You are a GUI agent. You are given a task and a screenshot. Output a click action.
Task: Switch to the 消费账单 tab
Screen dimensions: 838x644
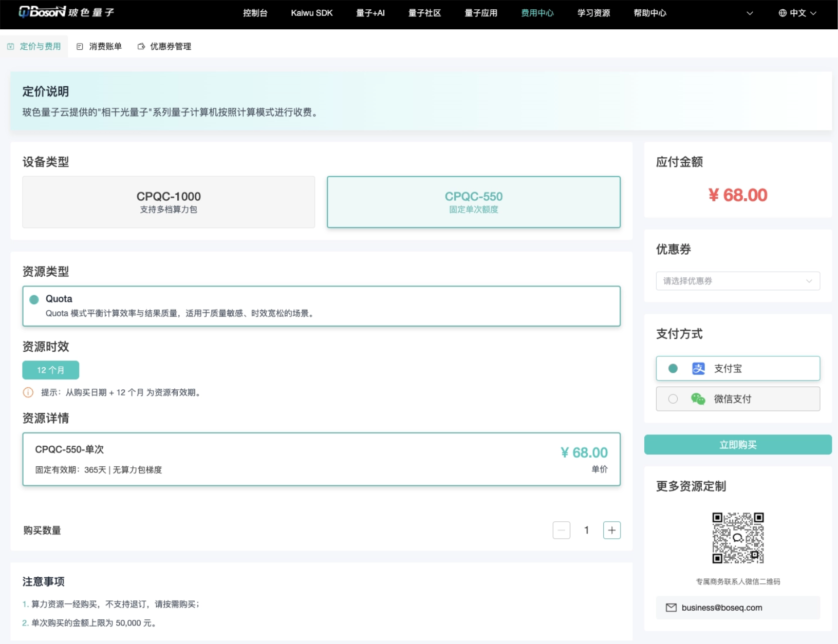point(100,46)
